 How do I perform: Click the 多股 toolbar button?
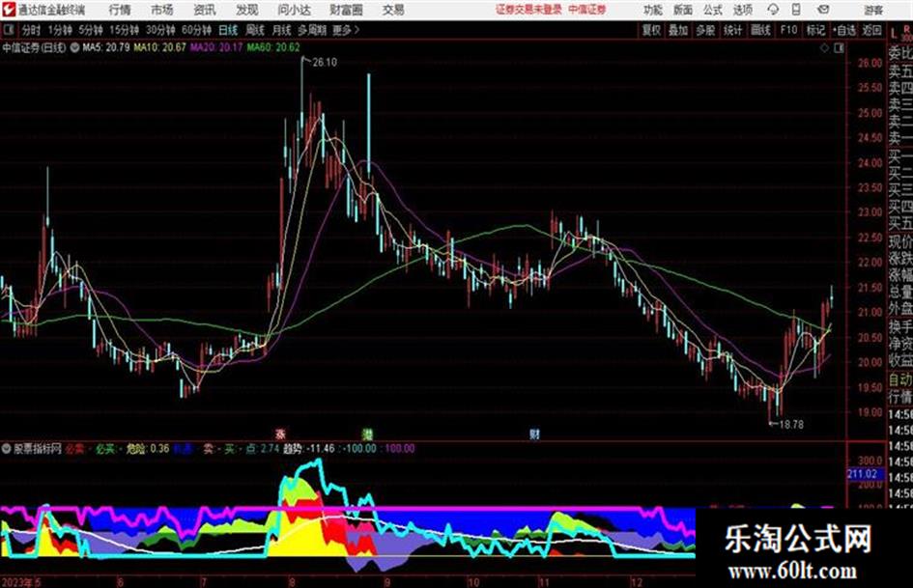pos(705,30)
